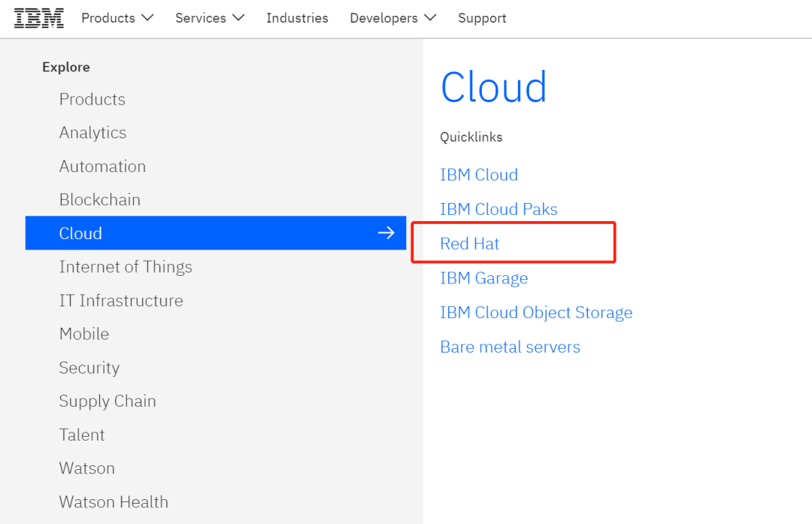Choose Blockchain in the sidebar
This screenshot has width=812, height=524.
[100, 200]
